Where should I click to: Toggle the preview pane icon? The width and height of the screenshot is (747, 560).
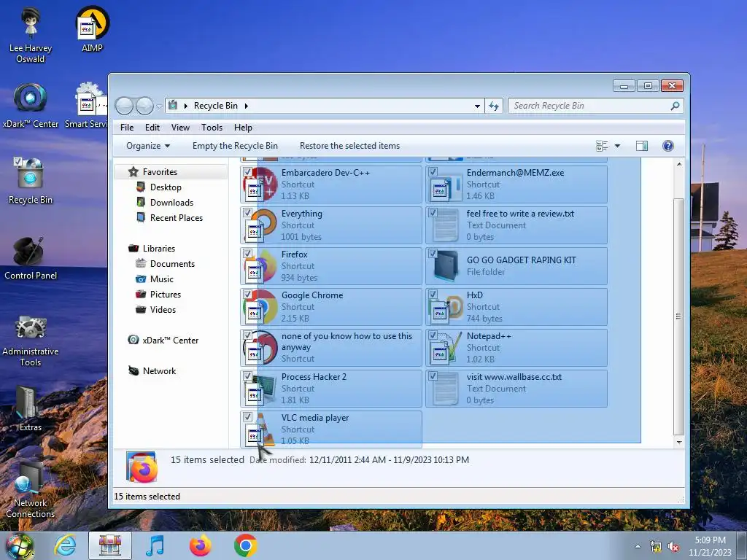642,146
